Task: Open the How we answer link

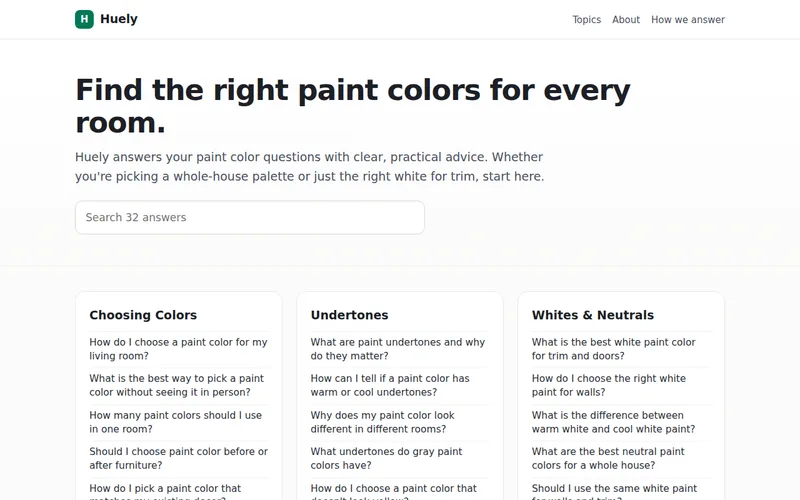Action: click(687, 19)
